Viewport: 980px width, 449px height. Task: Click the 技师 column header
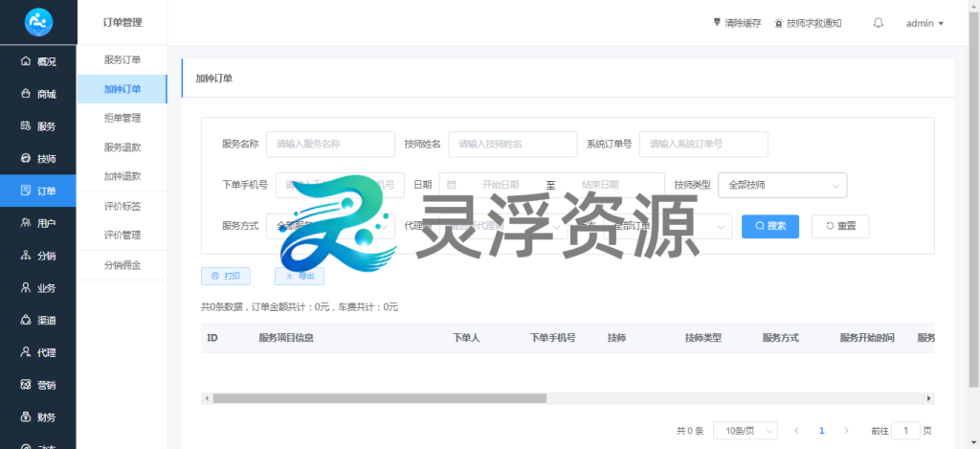point(617,338)
